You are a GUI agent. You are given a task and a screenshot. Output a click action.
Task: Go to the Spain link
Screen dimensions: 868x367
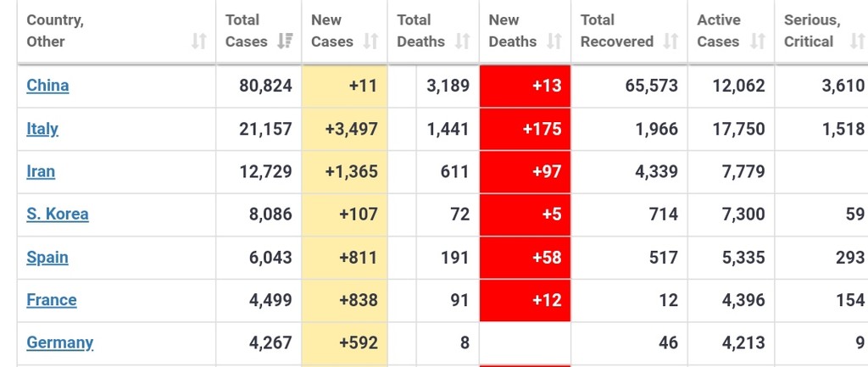tap(47, 258)
